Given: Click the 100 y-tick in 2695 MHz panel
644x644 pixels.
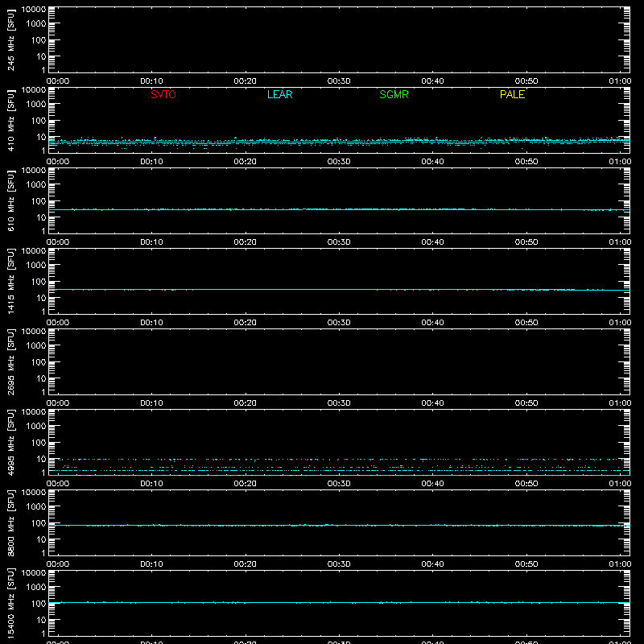Looking at the screenshot, I should click(39, 362).
